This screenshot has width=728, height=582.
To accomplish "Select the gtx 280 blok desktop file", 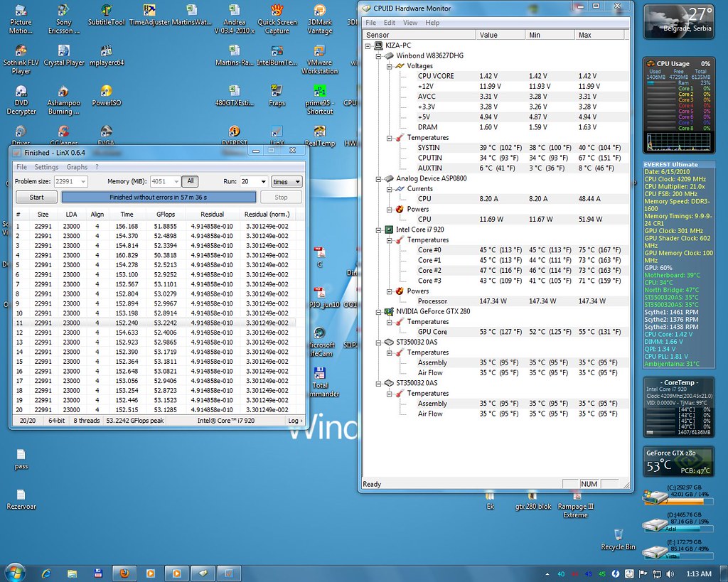I will (533, 500).
